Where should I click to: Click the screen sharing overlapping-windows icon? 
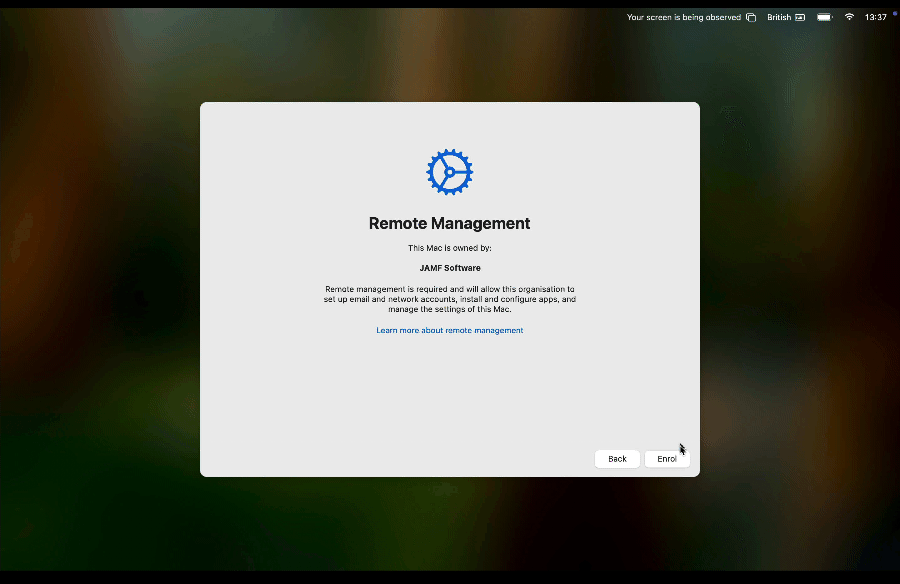point(751,17)
